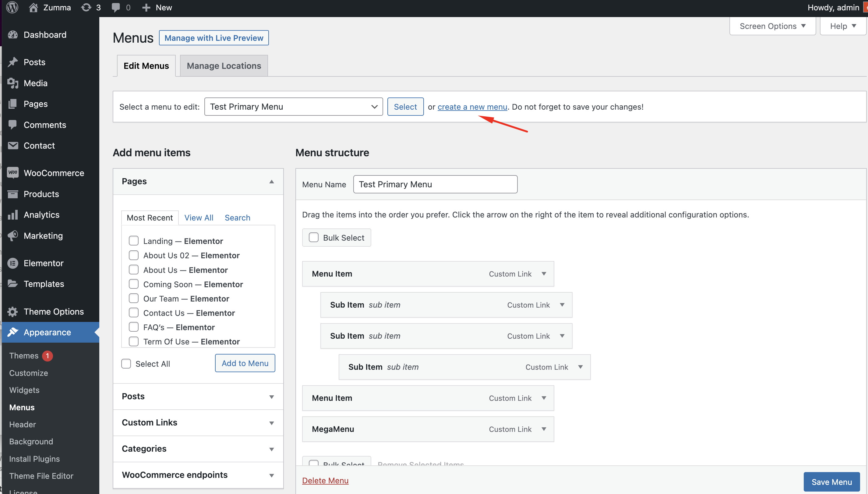Open the Dashboard gauge icon
Screen dimensions: 868x494
click(x=13, y=35)
